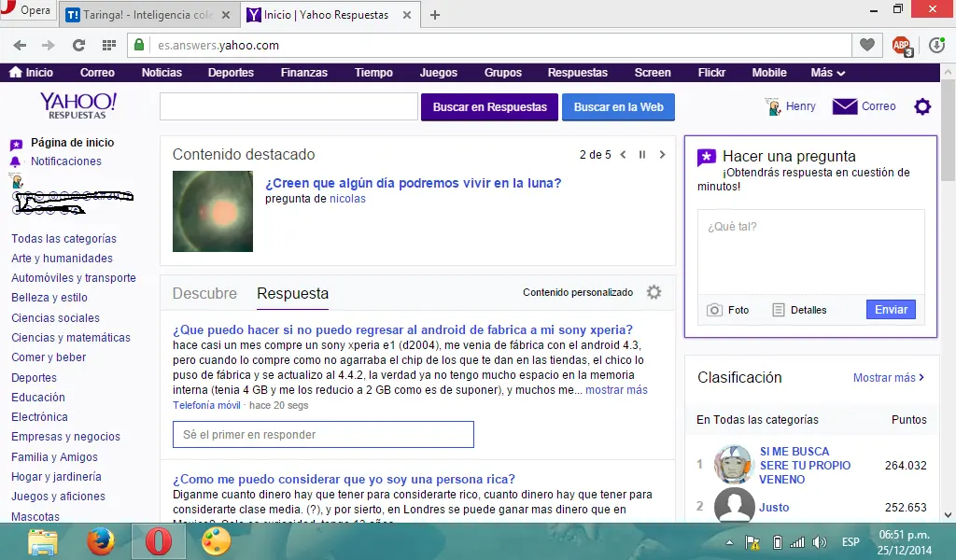Go back with the browser back arrow
Viewport: 956px width, 560px height.
click(21, 45)
